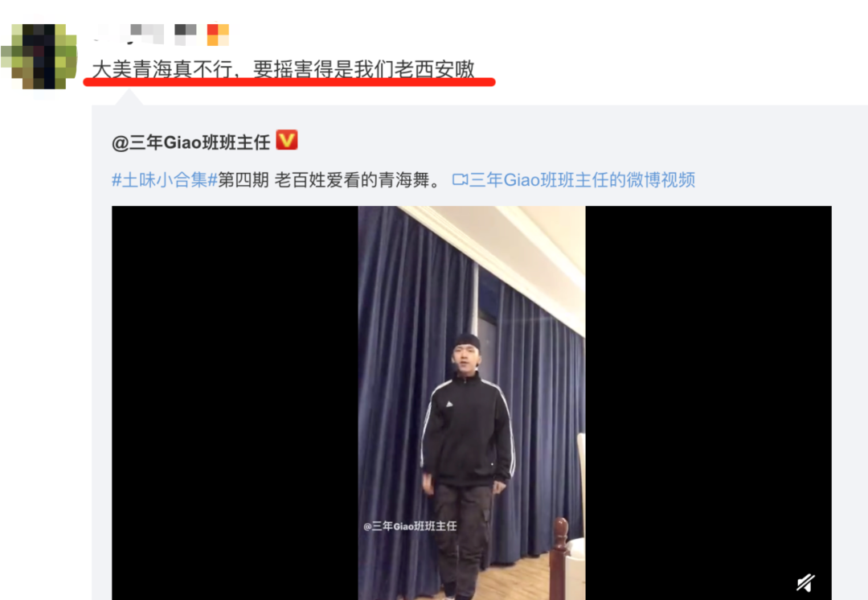Click the orange membership badge beside the username
868x600 pixels.
click(218, 35)
